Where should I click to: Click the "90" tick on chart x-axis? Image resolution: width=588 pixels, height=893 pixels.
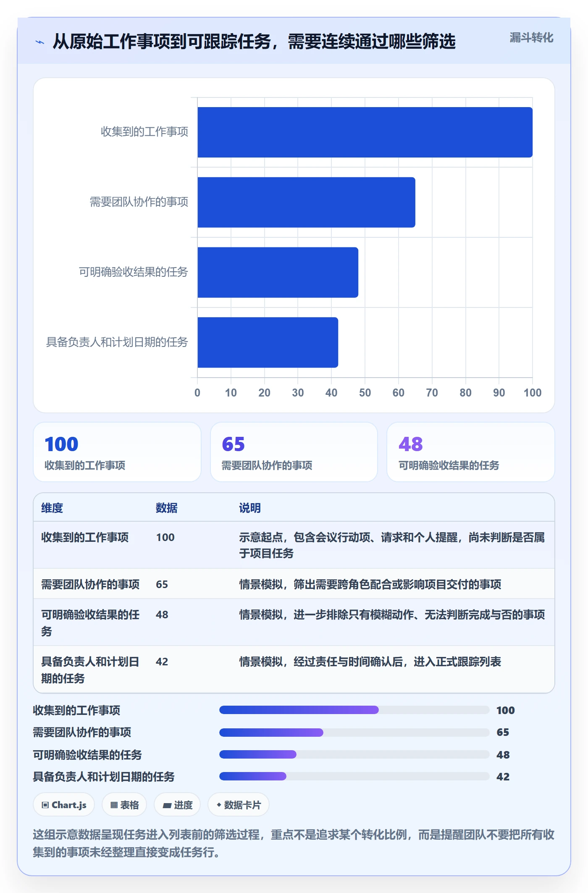(x=499, y=393)
